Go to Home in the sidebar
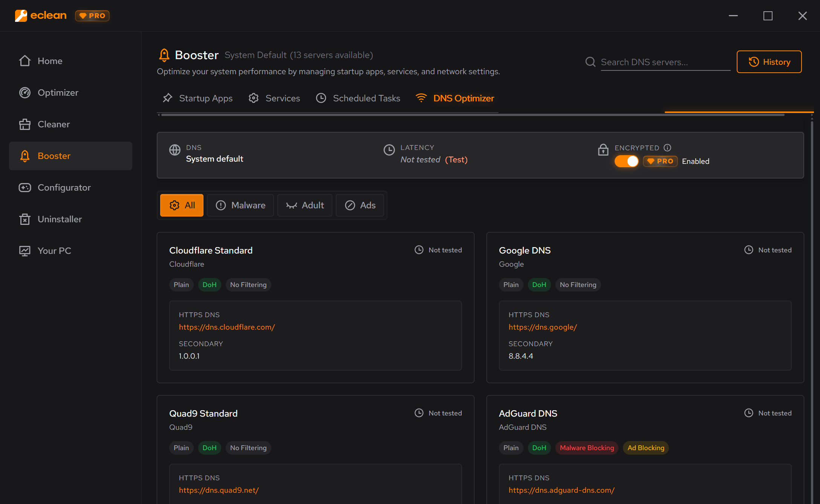The image size is (820, 504). 70,61
